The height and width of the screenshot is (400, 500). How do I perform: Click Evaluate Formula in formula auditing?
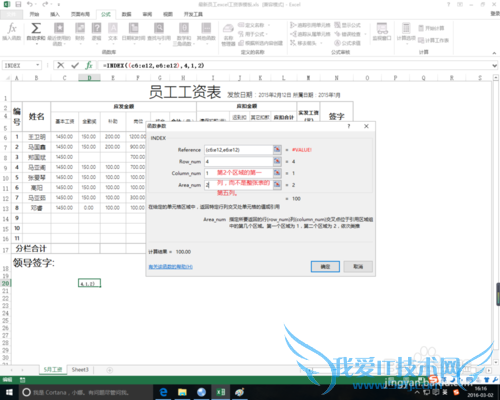(x=348, y=43)
